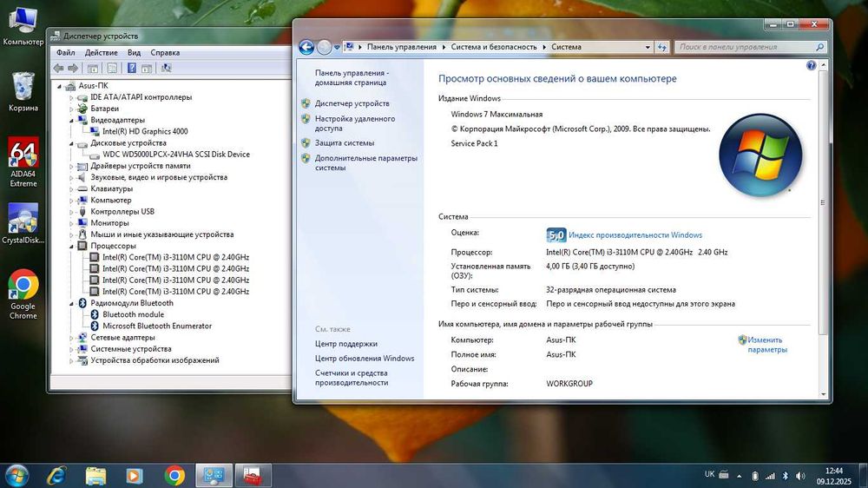The image size is (868, 488).
Task: Select Intel(R) HD Graphics 4000 device
Action: pyautogui.click(x=145, y=131)
